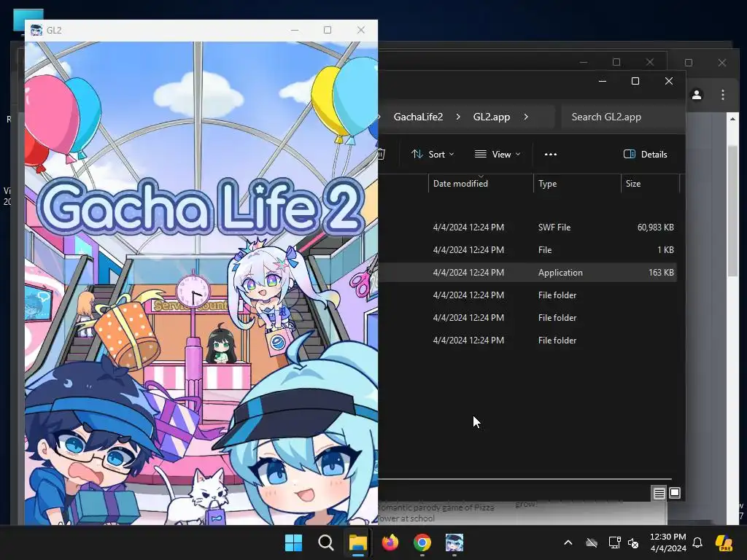Expand the chevron after GL2.app
Viewport: 747px width, 560px height.
[526, 117]
